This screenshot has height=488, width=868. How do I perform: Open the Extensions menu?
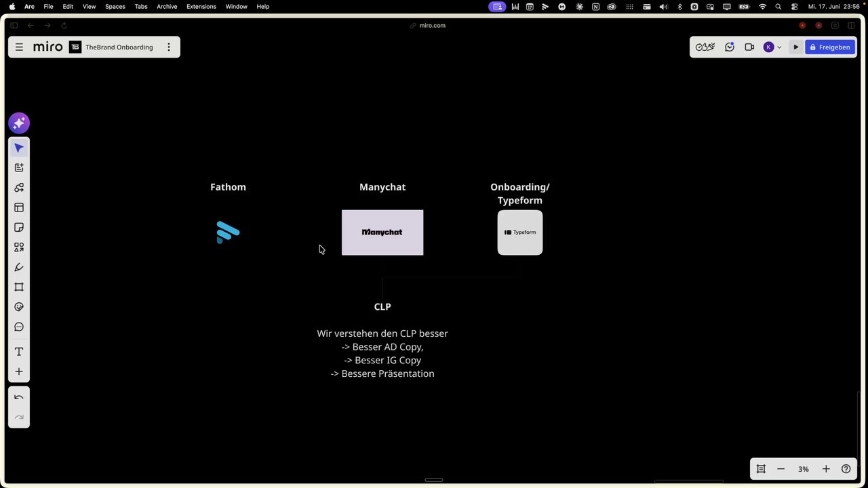click(x=201, y=7)
